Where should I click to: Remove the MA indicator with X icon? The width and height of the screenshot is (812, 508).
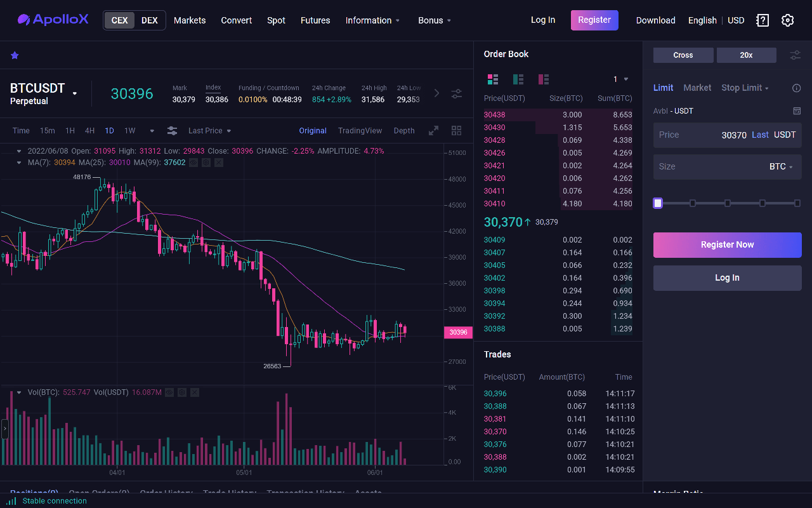pos(219,163)
